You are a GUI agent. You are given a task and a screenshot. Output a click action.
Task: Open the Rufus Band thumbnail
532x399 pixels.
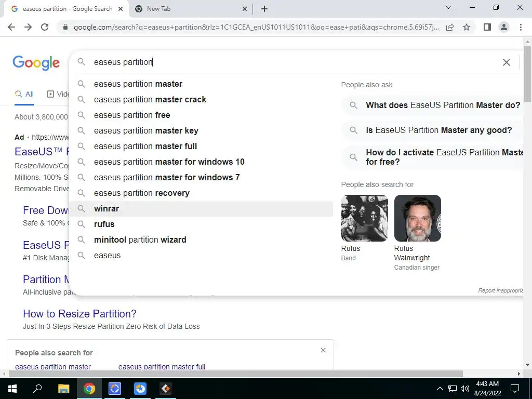[x=364, y=218]
